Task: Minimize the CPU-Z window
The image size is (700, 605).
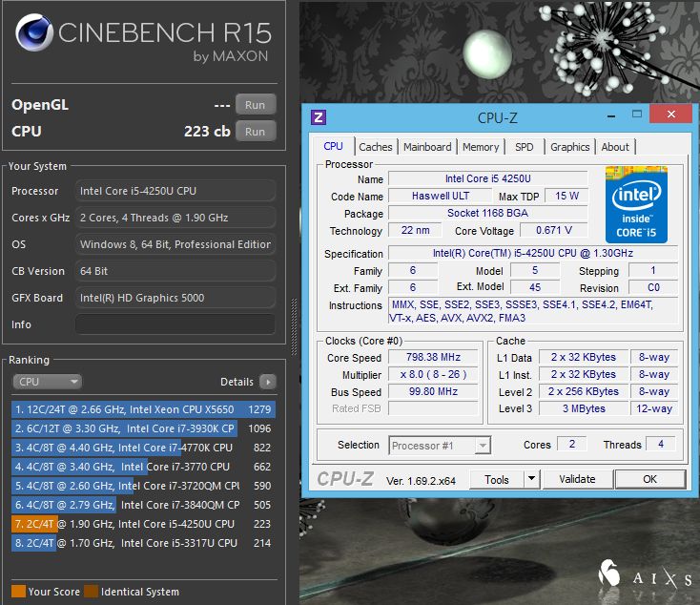Action: click(x=611, y=115)
